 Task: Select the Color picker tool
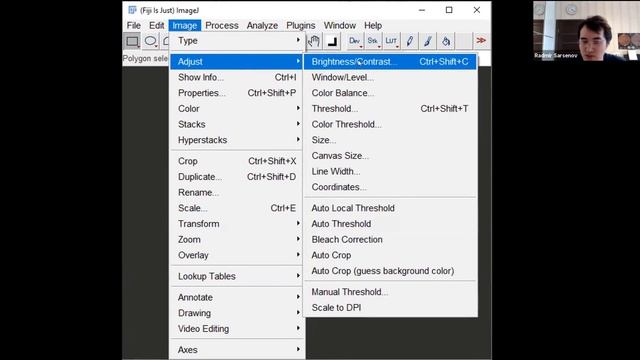(x=332, y=41)
